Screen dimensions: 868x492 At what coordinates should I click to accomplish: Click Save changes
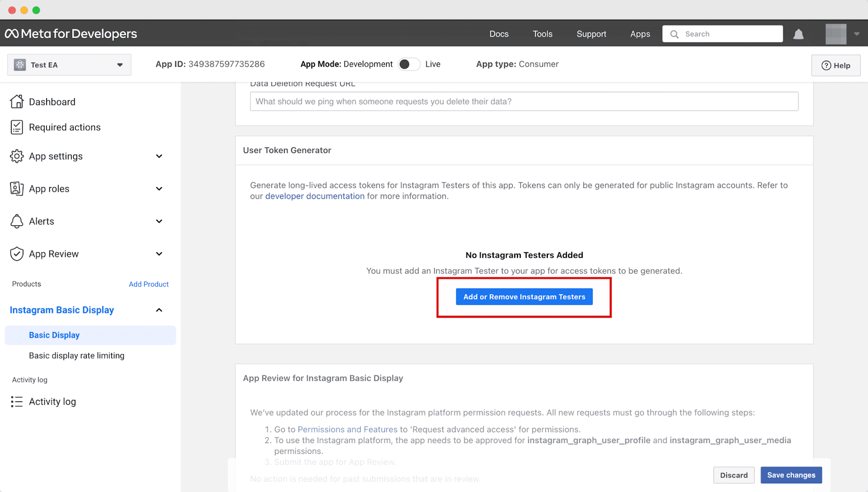pos(791,475)
